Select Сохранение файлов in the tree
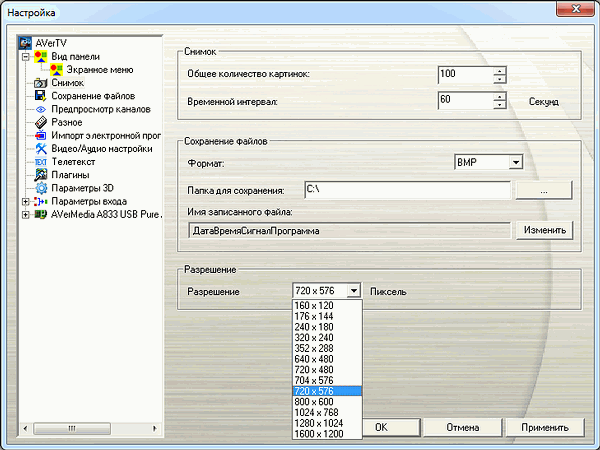This screenshot has width=600, height=450. 93,96
